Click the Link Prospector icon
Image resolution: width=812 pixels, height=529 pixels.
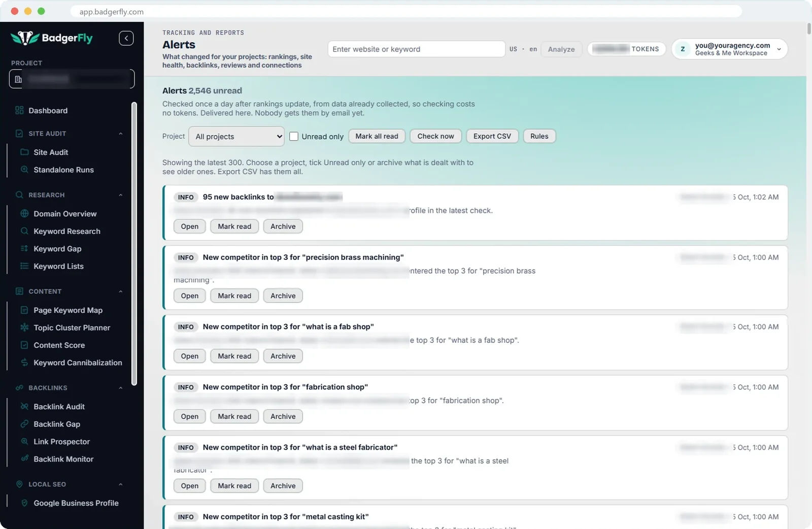coord(24,442)
